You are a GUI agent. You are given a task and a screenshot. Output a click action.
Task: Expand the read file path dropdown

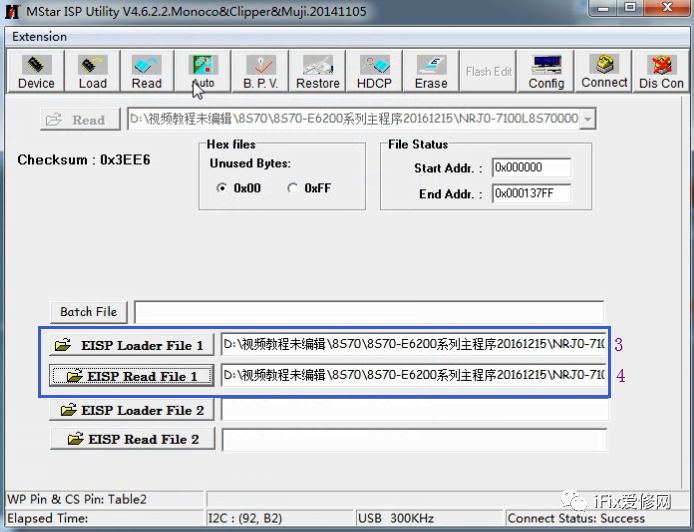click(588, 119)
